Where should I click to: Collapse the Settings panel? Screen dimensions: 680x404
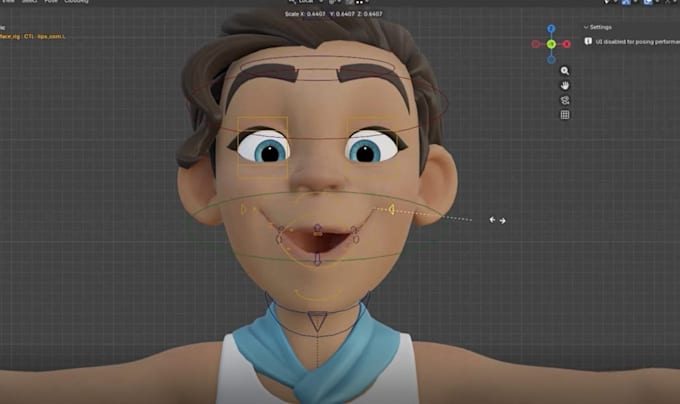pos(586,27)
